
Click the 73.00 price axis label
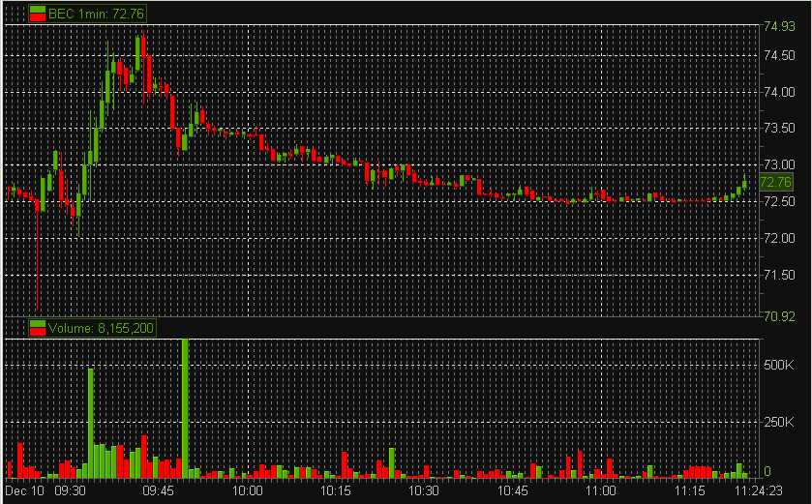click(779, 164)
